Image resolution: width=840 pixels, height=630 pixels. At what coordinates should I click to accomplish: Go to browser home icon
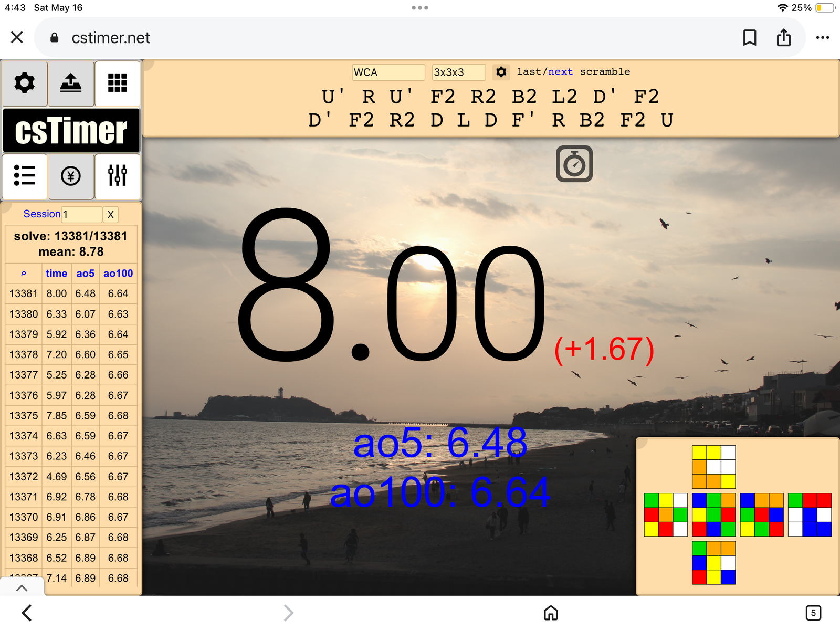pyautogui.click(x=551, y=613)
